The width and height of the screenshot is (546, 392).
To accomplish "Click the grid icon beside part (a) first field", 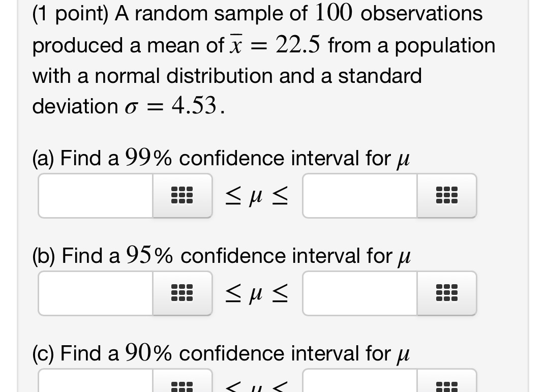I will point(182,195).
